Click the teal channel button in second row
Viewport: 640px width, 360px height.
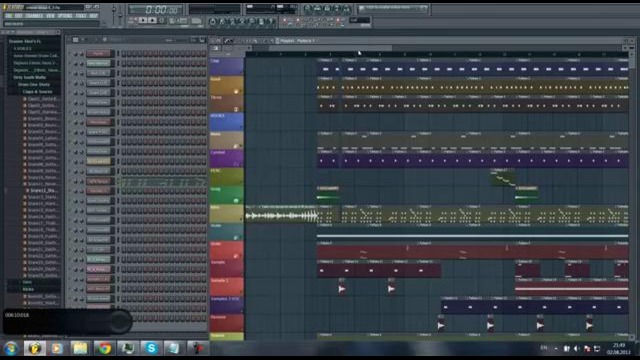click(x=98, y=63)
